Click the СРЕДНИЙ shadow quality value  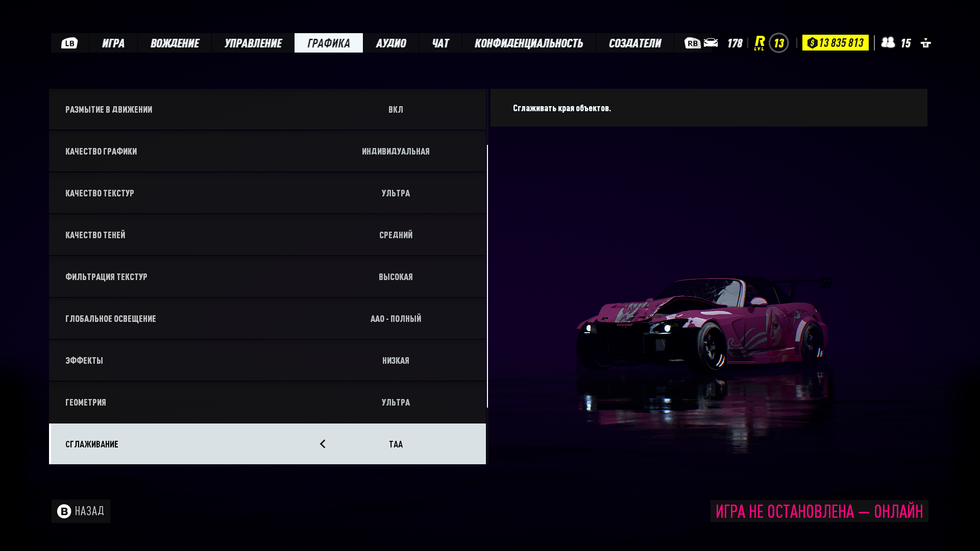[x=396, y=235]
